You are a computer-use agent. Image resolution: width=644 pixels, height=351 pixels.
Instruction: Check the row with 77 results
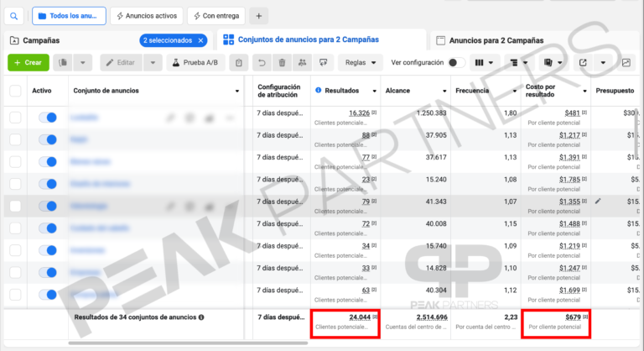click(x=15, y=162)
